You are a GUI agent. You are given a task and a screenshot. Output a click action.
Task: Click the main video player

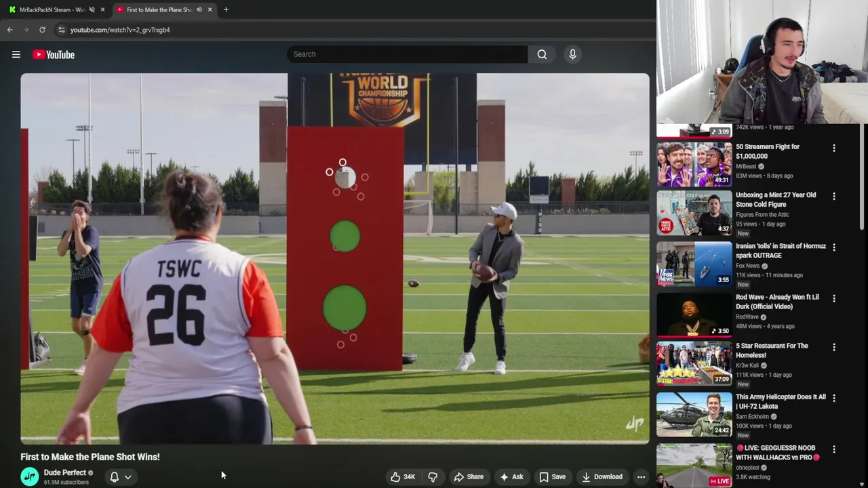[335, 258]
